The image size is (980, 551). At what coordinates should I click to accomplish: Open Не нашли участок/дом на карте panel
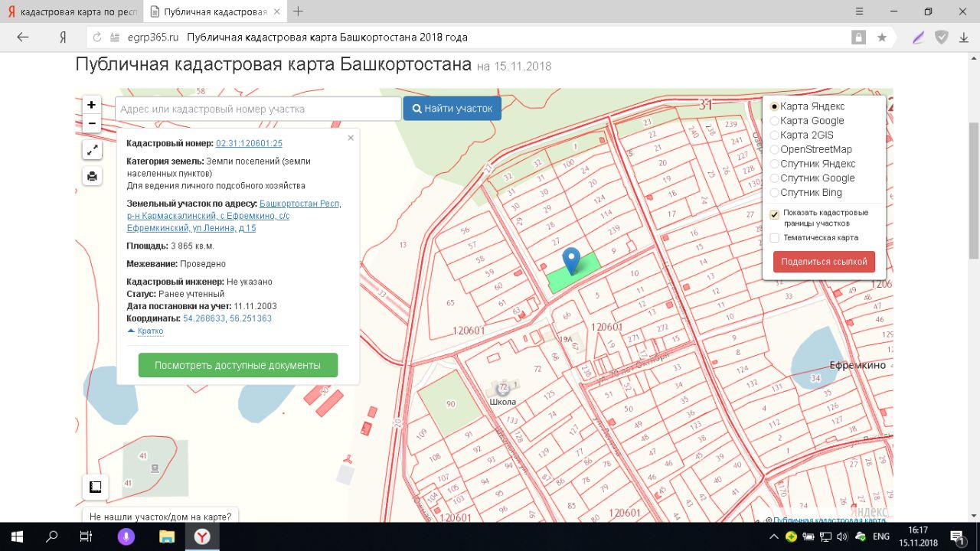pos(160,517)
